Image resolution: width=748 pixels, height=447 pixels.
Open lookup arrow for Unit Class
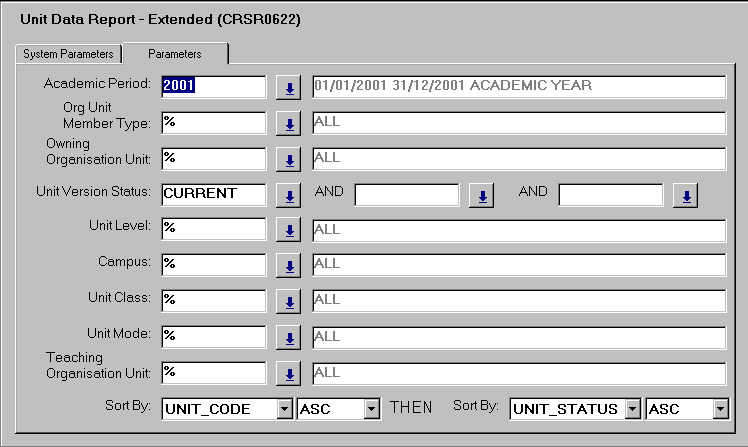[x=289, y=302]
